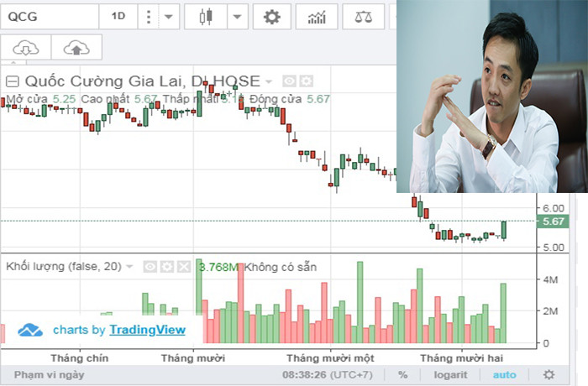This screenshot has width=588, height=386.
Task: Collapse the Quốc Cường Gia Lai legend
Action: (13, 81)
